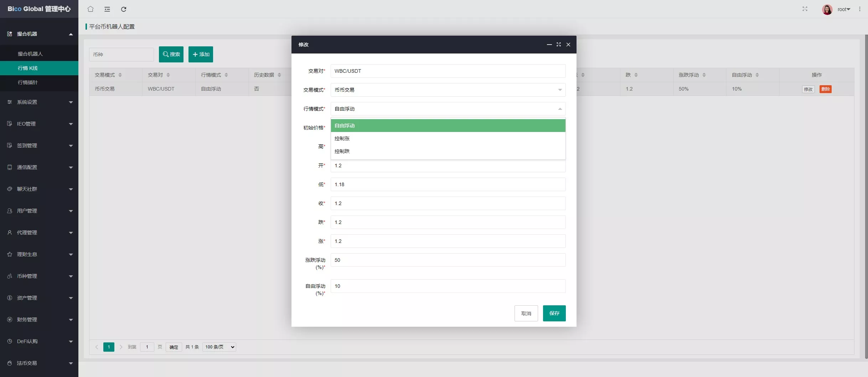Click the 法币交易 sidebar icon
This screenshot has width=868, height=377.
click(x=10, y=363)
